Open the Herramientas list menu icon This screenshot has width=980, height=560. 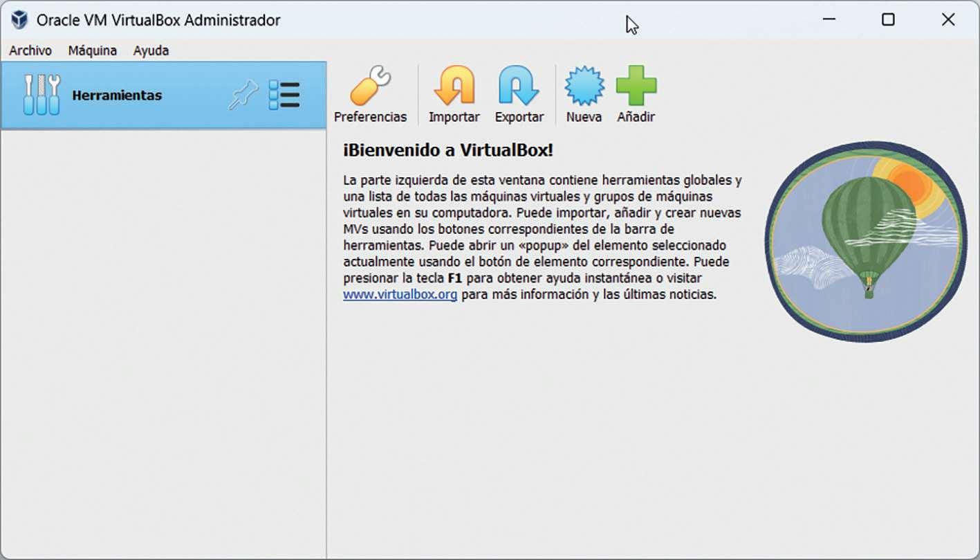pyautogui.click(x=284, y=95)
